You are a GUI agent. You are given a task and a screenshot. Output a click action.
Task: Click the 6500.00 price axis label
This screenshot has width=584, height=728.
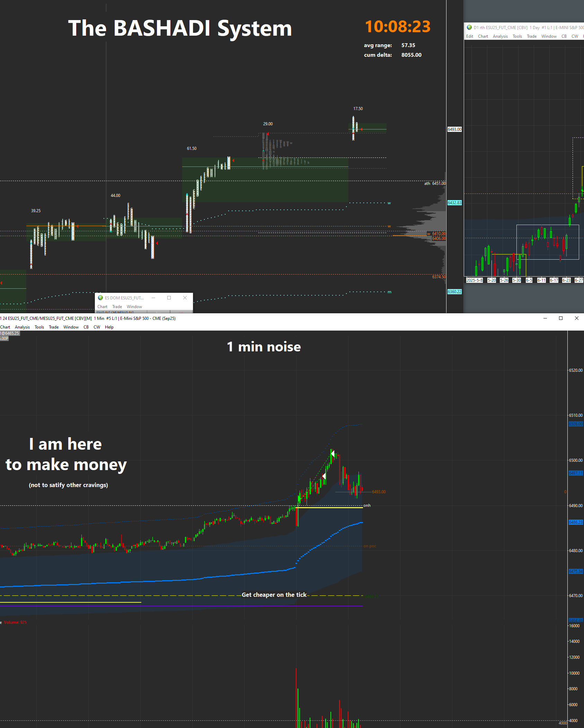576,460
